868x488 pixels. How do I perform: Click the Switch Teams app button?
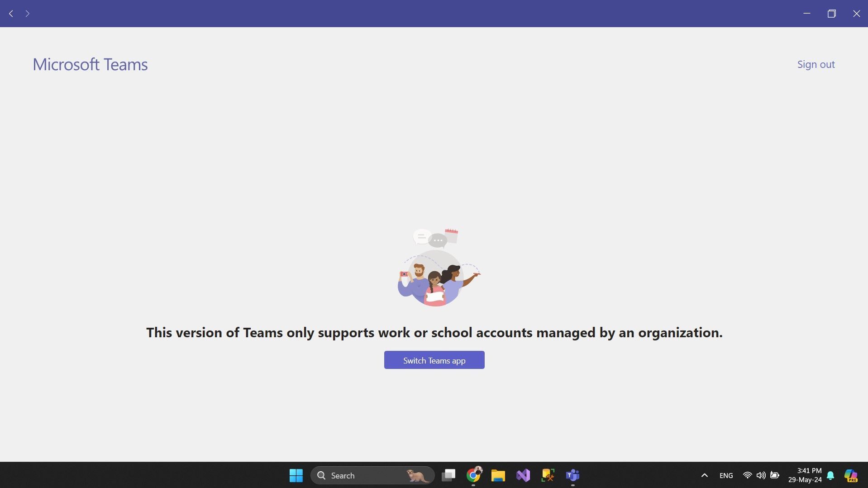click(434, 360)
